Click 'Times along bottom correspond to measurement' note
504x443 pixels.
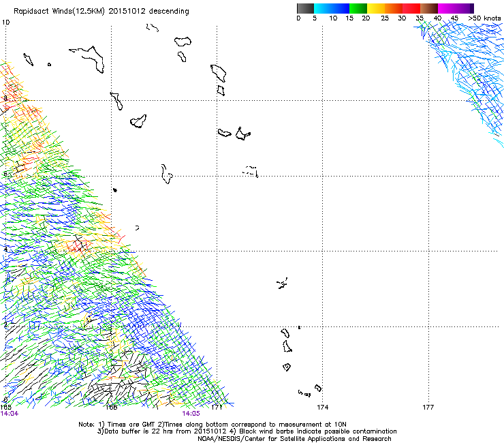(245, 425)
